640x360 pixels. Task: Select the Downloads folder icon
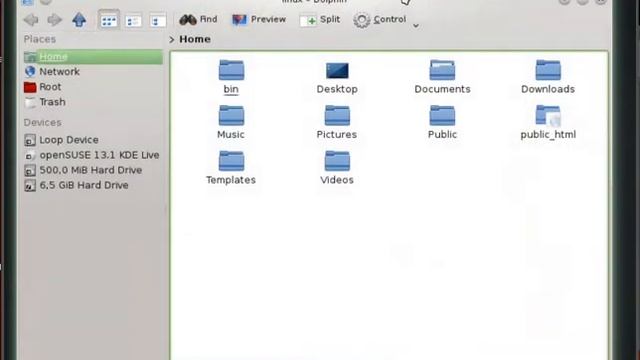(x=548, y=70)
